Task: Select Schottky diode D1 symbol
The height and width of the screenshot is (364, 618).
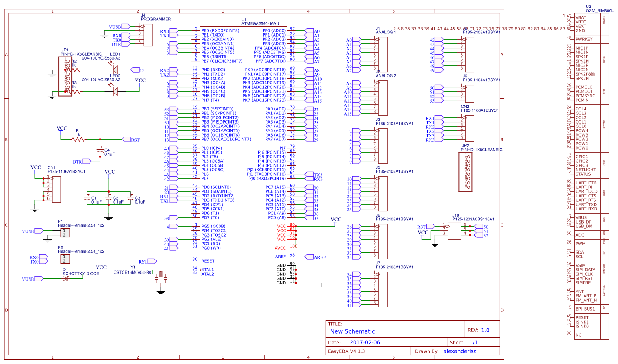Action: click(x=66, y=278)
